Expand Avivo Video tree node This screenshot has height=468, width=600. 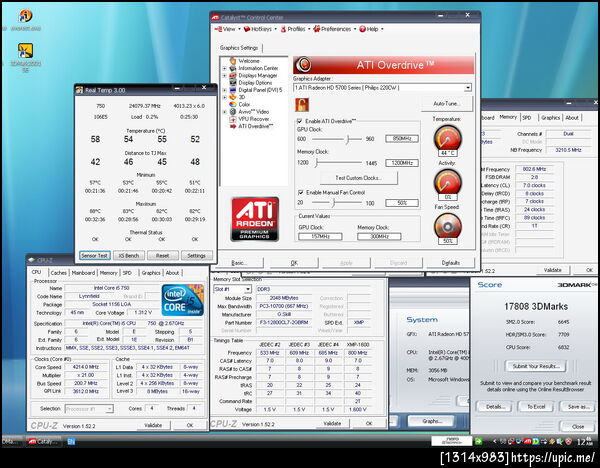click(x=225, y=112)
